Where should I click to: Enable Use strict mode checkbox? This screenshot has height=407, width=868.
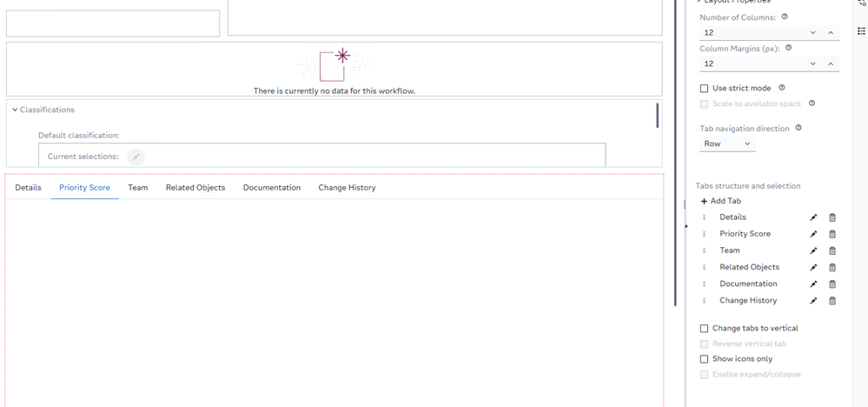coord(704,88)
